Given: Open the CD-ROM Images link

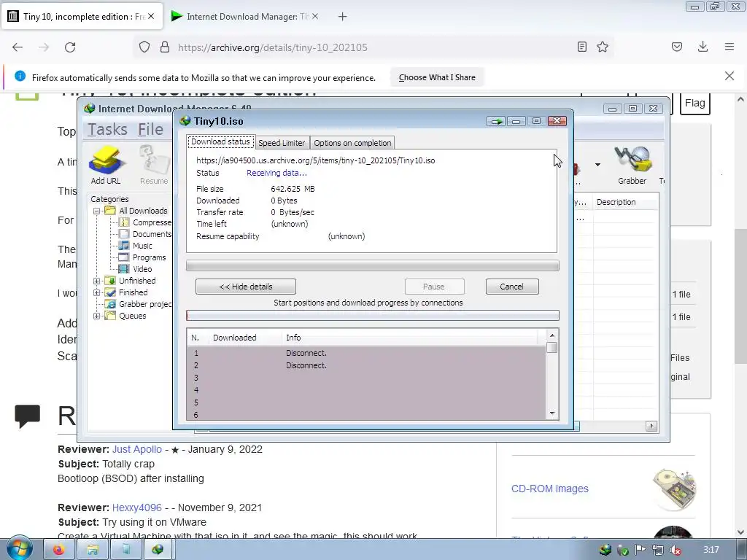Looking at the screenshot, I should [x=550, y=489].
